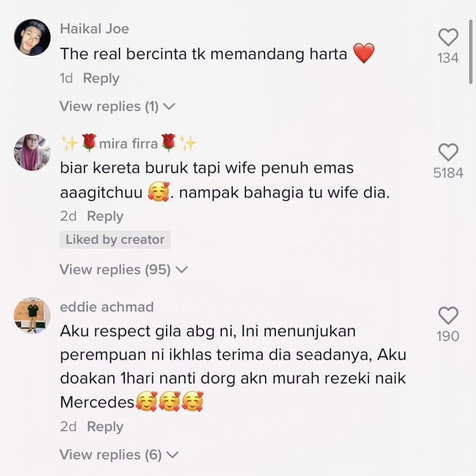Select the Liked by creator badge
This screenshot has height=476, width=476.
[115, 240]
